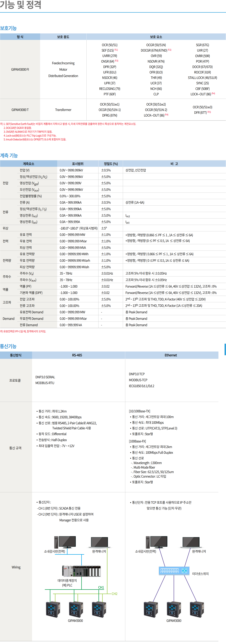Click the 유효전력 Demand row label
The width and height of the screenshot is (226, 644).
32,312
